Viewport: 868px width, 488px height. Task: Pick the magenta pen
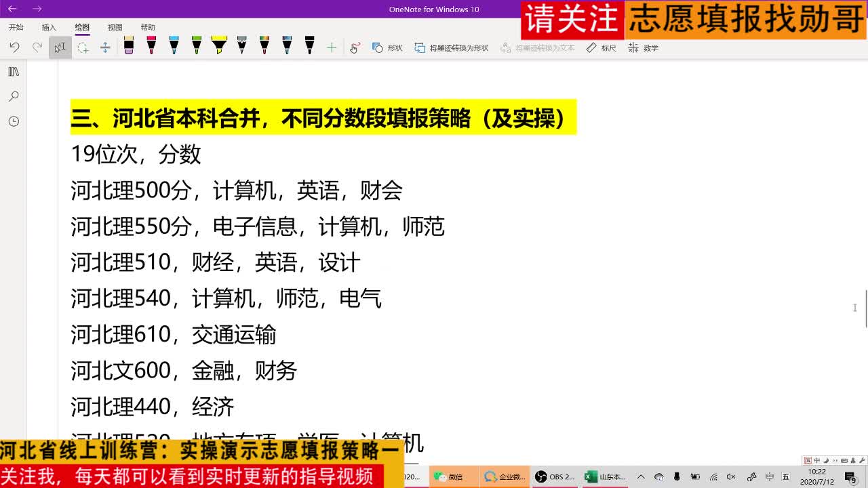151,46
